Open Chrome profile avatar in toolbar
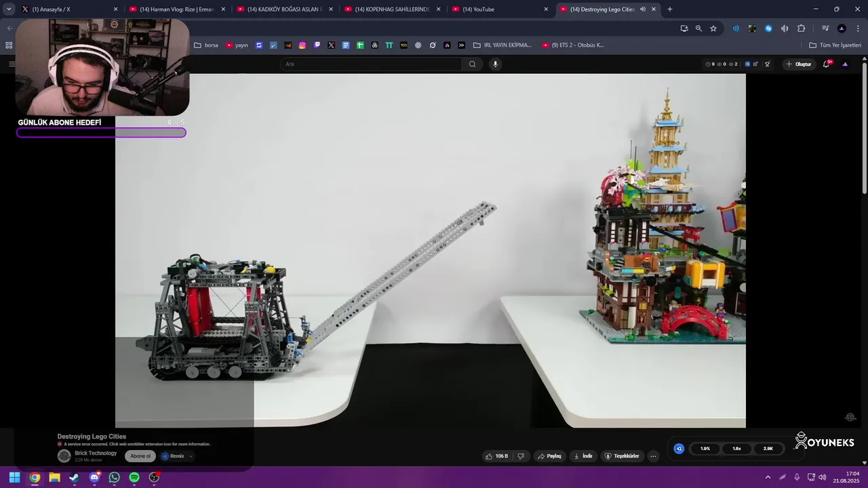 point(842,28)
